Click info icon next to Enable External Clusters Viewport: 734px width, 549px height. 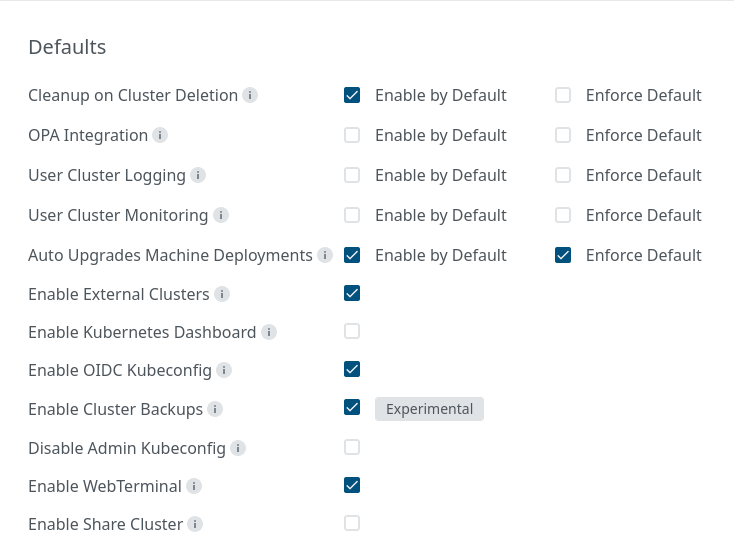point(222,294)
